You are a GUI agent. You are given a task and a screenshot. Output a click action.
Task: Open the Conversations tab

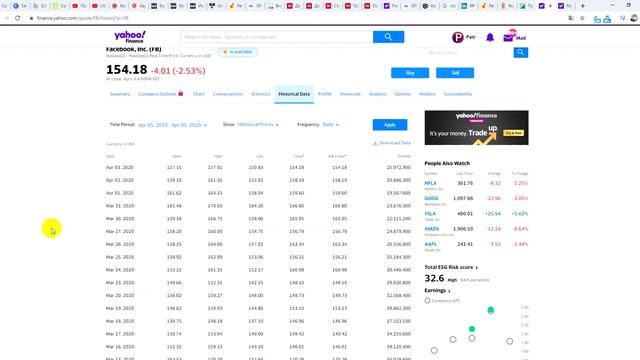228,94
